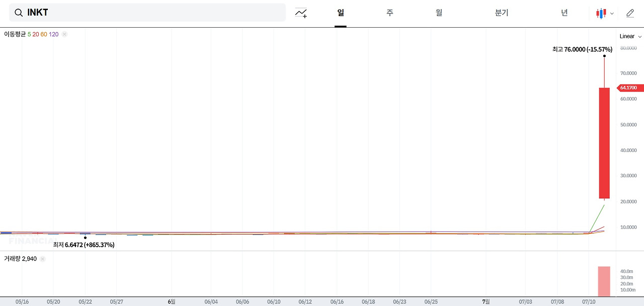Click the 07/10 date axis label
Viewport: 644px width, 306px height.
pyautogui.click(x=589, y=302)
